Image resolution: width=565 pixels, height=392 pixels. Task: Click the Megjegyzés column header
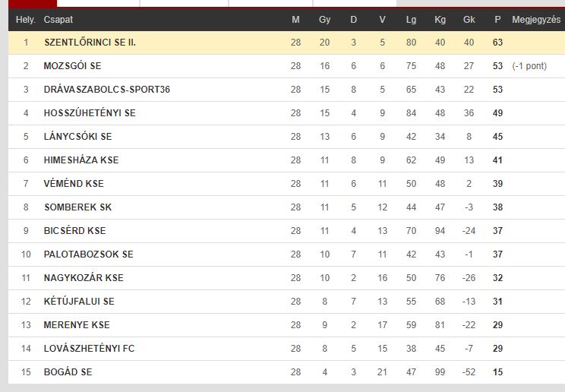536,20
